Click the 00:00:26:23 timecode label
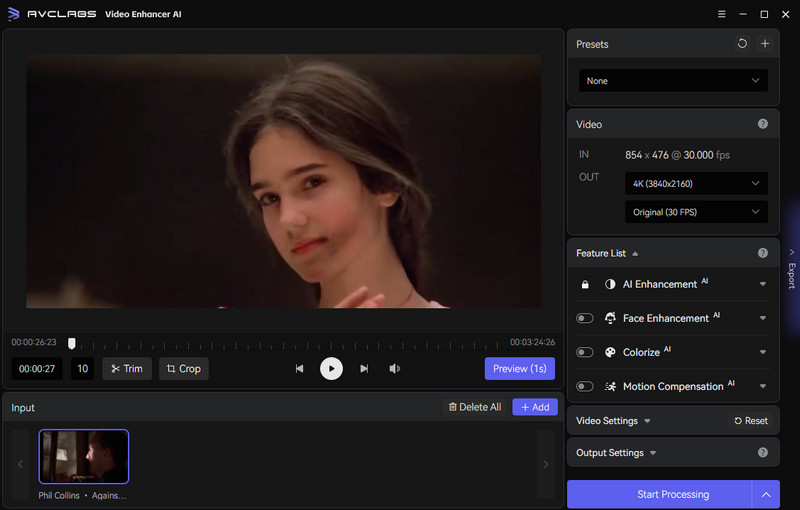Viewport: 800px width, 510px height. tap(34, 342)
